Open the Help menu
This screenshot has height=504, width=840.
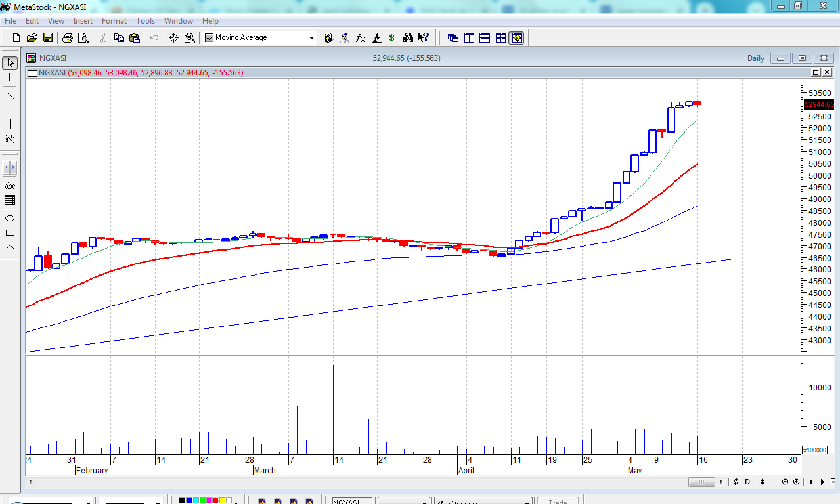pos(210,21)
